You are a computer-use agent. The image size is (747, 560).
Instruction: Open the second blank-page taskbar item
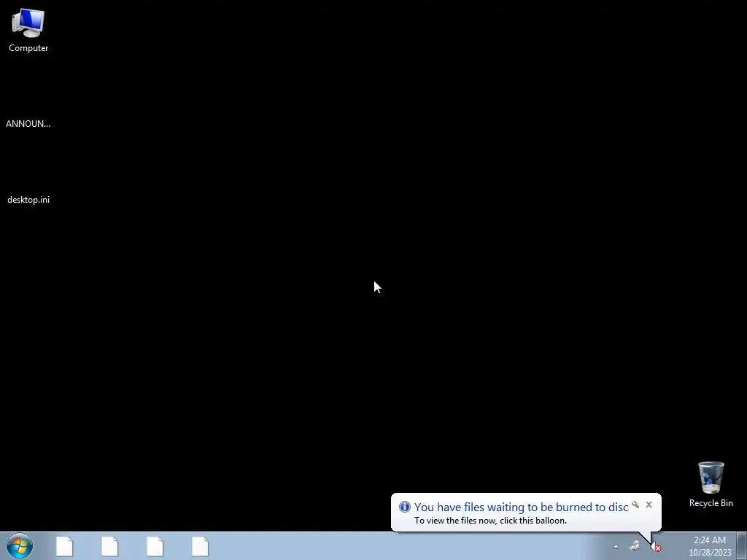click(109, 546)
